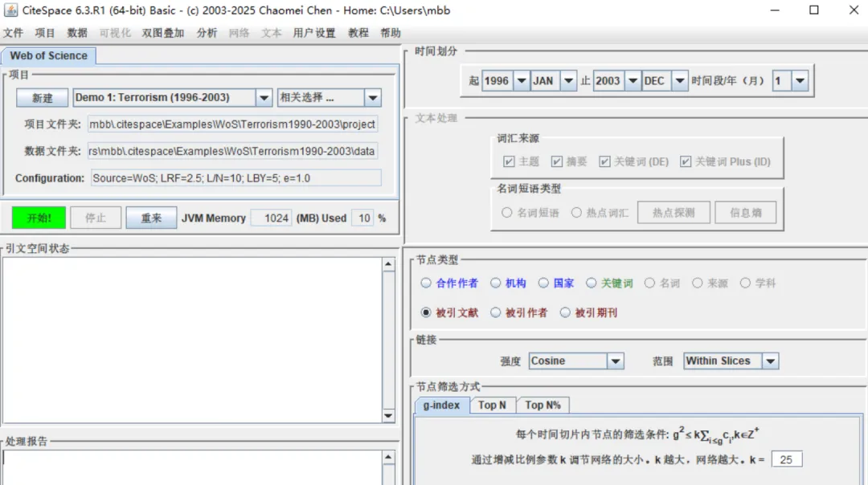Click the Configuration text field
The image size is (868, 485).
[236, 178]
